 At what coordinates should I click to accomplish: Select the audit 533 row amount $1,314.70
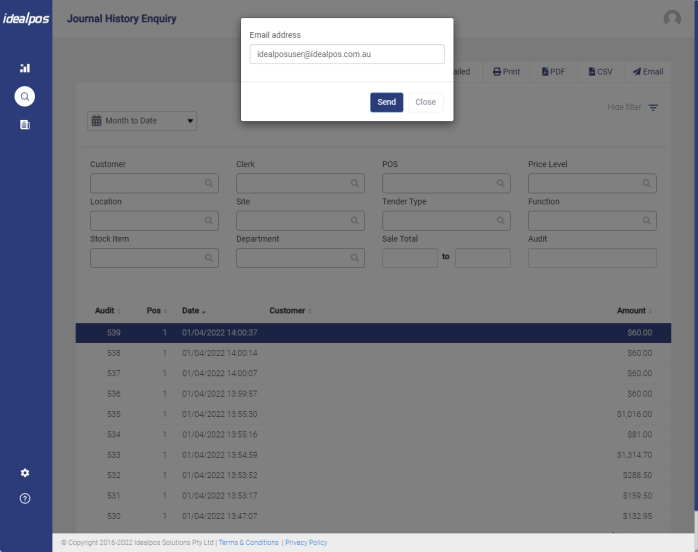(x=634, y=455)
